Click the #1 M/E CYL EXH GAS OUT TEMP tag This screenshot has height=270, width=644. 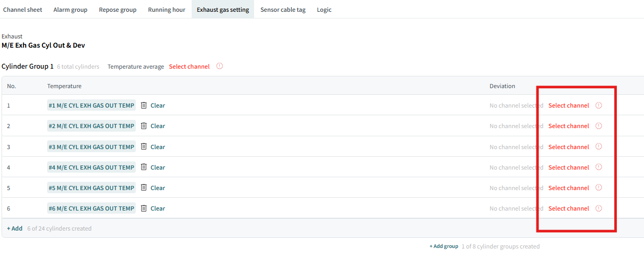[x=91, y=106]
